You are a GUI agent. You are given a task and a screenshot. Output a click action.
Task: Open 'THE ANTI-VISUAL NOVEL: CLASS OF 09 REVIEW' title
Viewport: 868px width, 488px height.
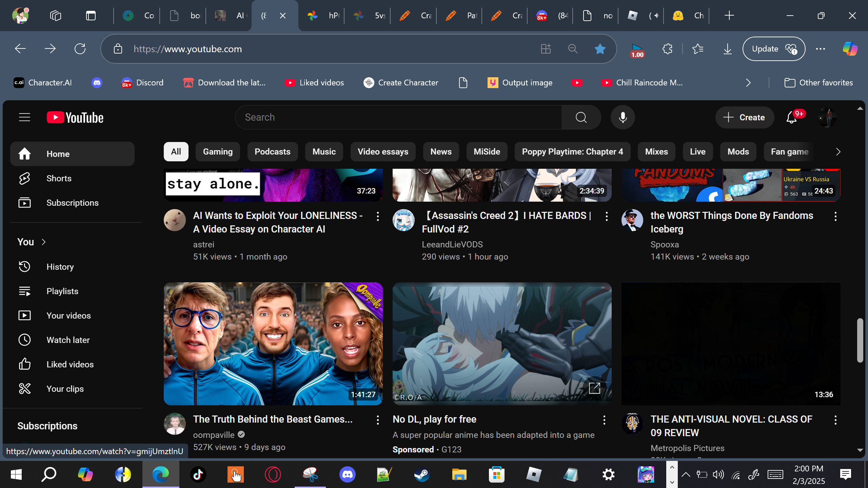pos(732,426)
